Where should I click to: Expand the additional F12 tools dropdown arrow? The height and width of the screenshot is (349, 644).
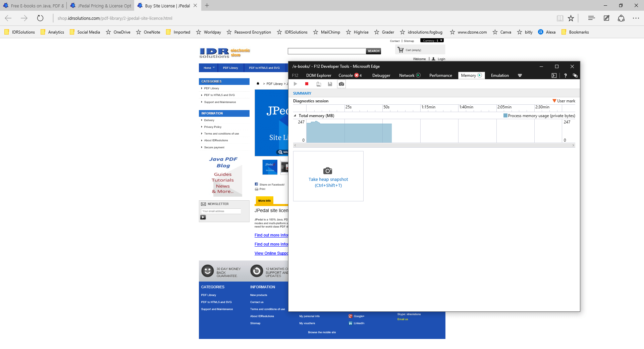(520, 76)
